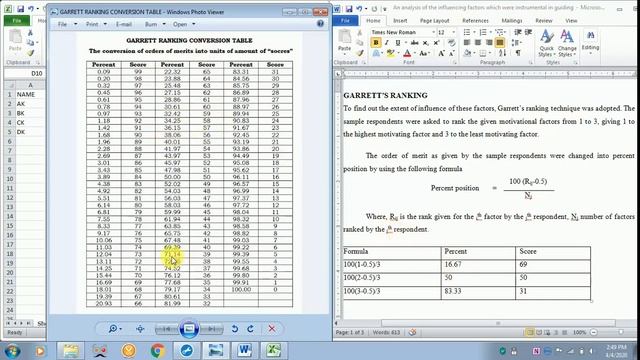
Task: Open Quick Styles gallery in Word
Action: tap(547, 43)
